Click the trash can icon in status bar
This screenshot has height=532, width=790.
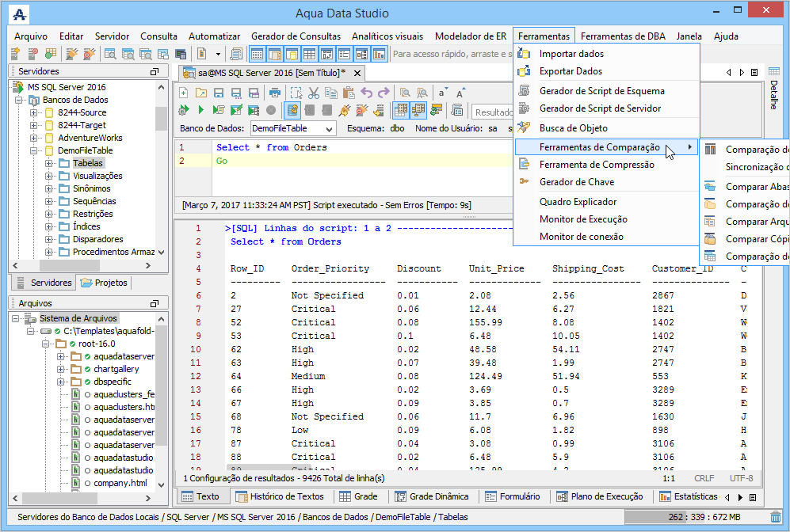(x=775, y=517)
